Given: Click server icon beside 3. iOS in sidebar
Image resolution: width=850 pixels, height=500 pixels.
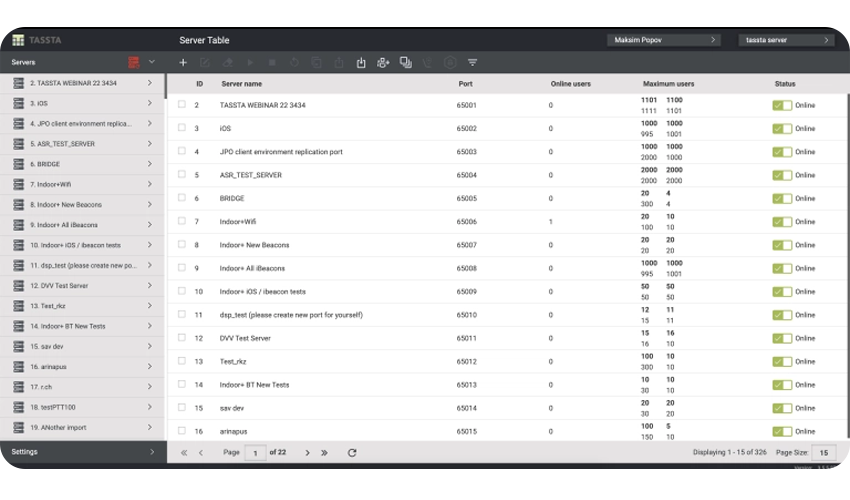Looking at the screenshot, I should tap(18, 103).
